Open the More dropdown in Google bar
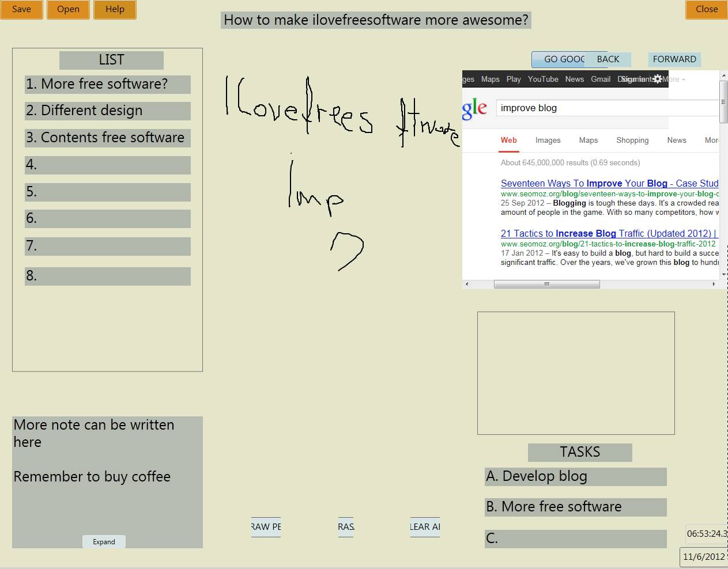 click(674, 79)
